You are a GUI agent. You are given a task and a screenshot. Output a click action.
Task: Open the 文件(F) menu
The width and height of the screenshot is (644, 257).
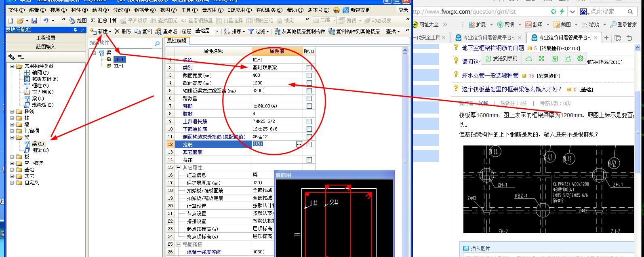(x=16, y=10)
